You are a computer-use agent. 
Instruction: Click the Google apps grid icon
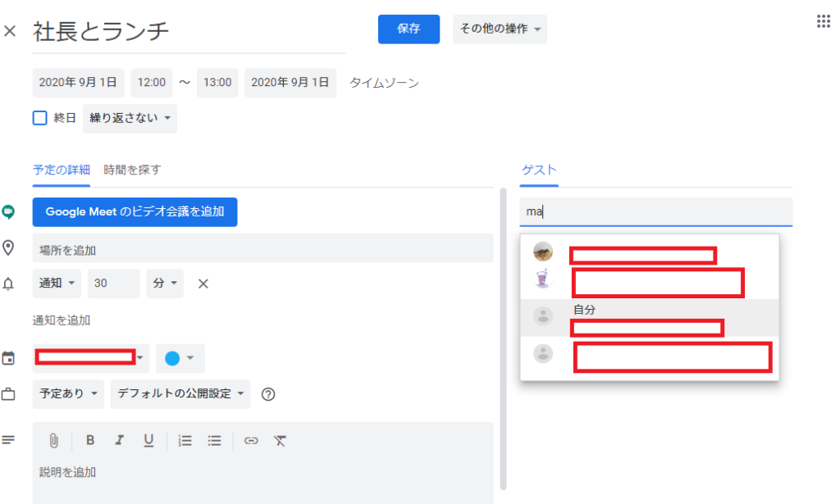[824, 22]
